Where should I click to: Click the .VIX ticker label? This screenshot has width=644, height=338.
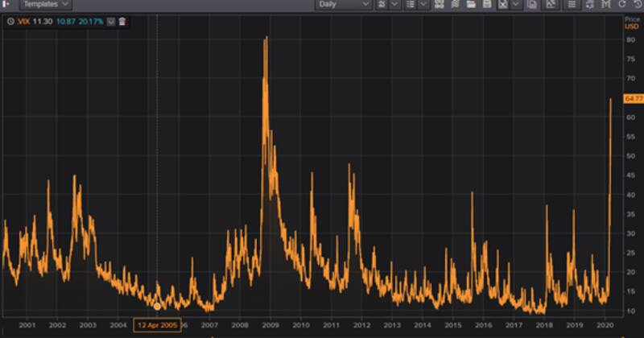click(23, 22)
